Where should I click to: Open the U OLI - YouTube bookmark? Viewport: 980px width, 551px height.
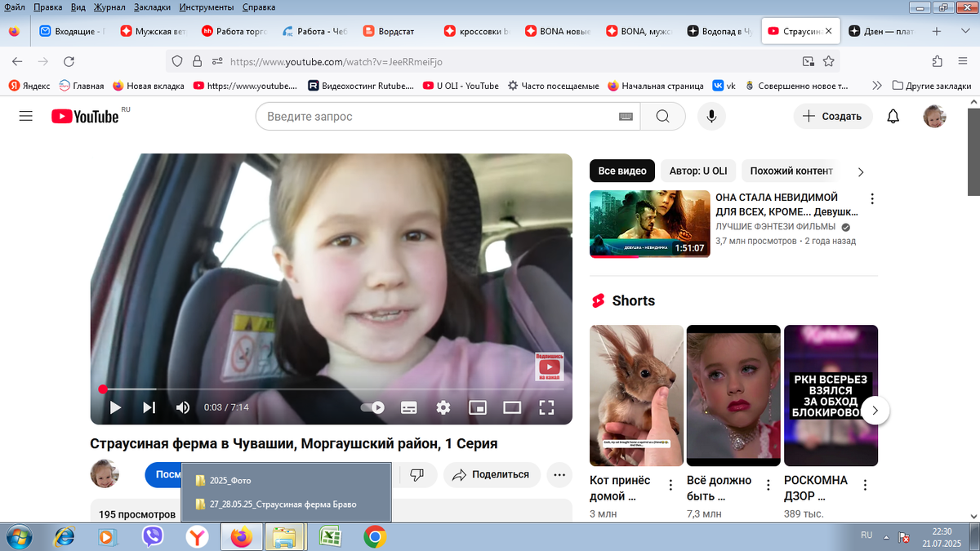coord(461,86)
